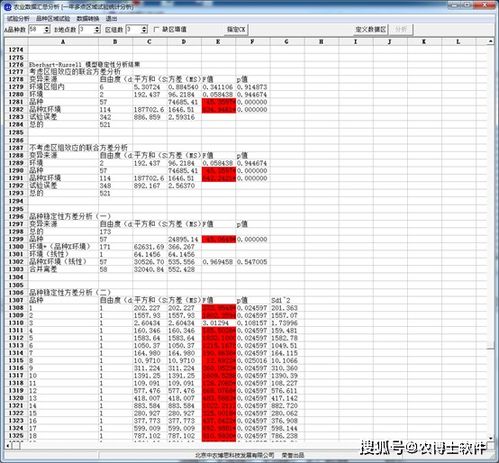Click the red F-value cell in row 1282

tap(219, 110)
